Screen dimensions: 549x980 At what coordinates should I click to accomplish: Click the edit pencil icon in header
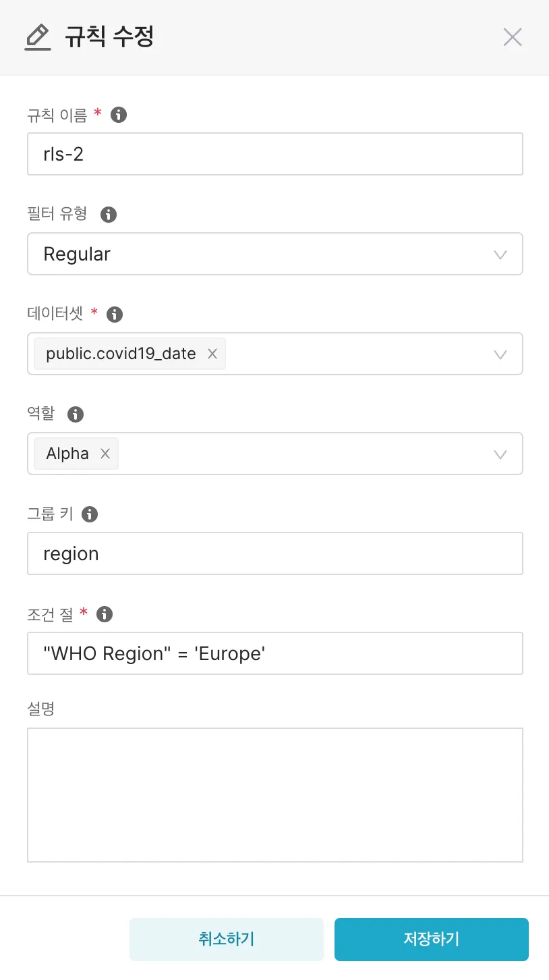point(38,37)
